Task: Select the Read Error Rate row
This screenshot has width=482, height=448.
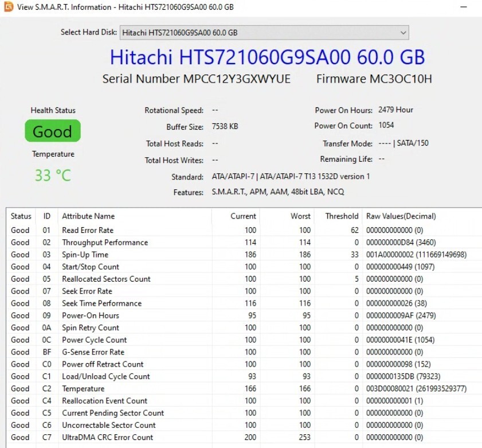Action: [244, 230]
